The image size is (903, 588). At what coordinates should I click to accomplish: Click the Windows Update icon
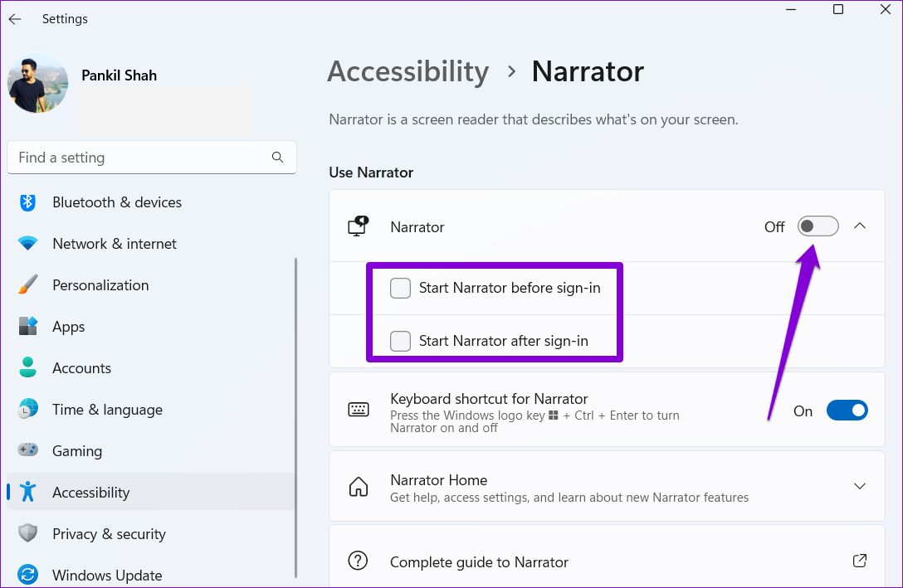(x=28, y=576)
